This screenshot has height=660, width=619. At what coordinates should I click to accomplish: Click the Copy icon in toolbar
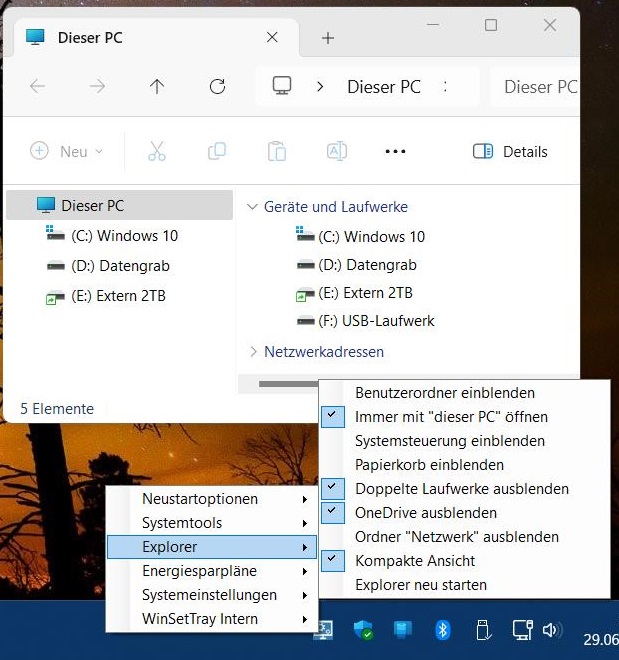tap(217, 151)
